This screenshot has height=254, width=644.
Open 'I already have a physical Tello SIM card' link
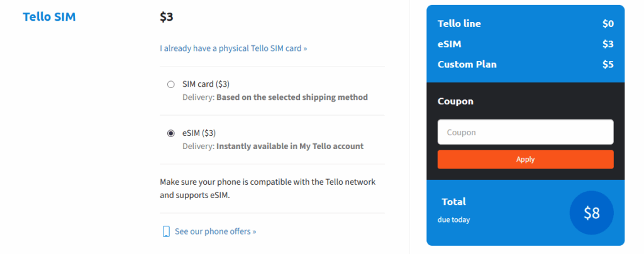pos(233,48)
